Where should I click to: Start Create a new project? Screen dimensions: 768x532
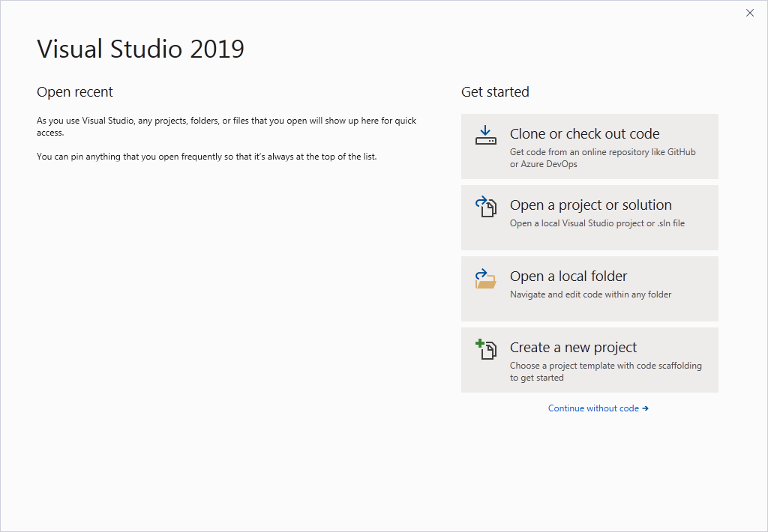pyautogui.click(x=589, y=360)
